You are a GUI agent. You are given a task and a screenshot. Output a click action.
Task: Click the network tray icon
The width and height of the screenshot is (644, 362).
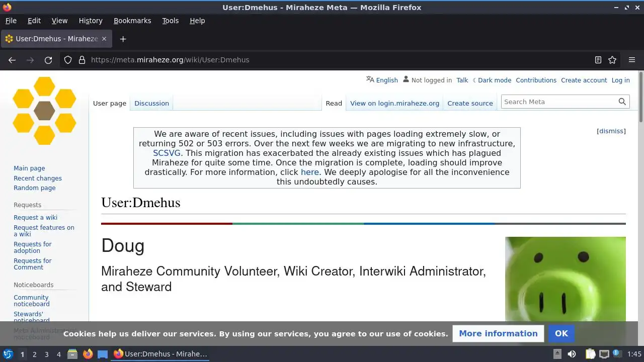tap(604, 354)
